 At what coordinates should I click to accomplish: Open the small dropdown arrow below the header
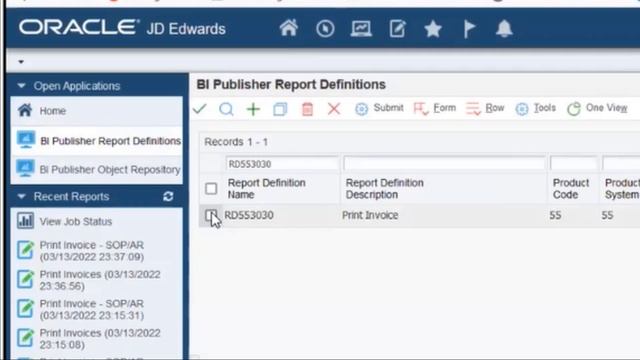click(21, 62)
